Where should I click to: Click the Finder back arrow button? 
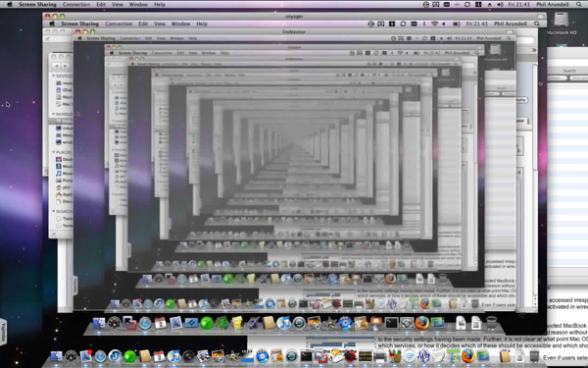56,66
